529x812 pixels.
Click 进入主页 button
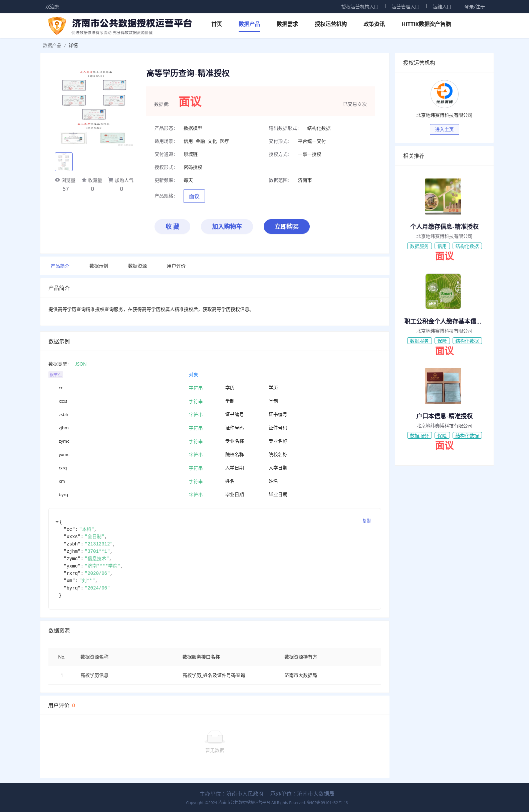pyautogui.click(x=444, y=129)
